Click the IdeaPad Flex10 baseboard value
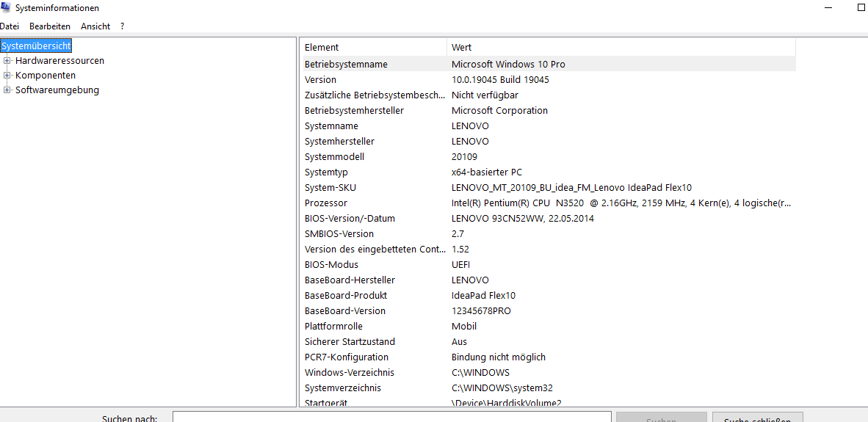This screenshot has height=422, width=868. tap(483, 296)
